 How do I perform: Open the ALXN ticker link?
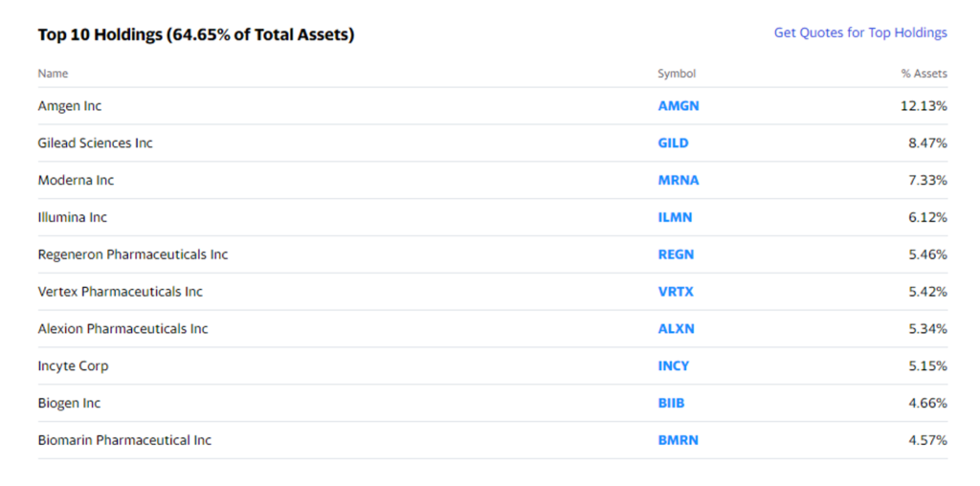click(676, 328)
